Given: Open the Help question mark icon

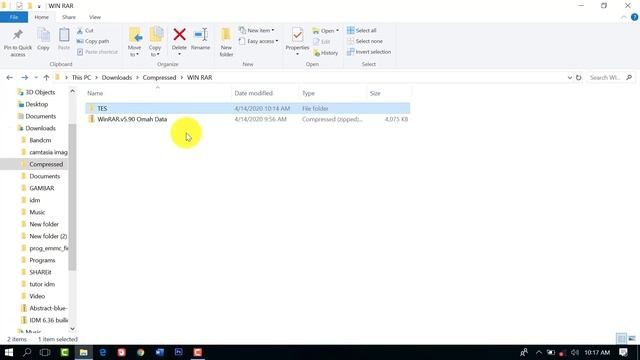Looking at the screenshot, I should point(634,17).
